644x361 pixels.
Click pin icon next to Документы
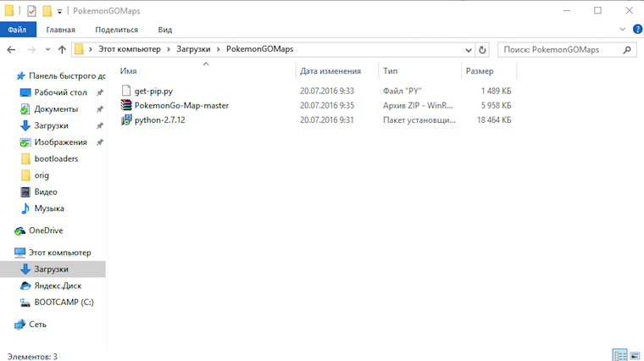point(99,109)
